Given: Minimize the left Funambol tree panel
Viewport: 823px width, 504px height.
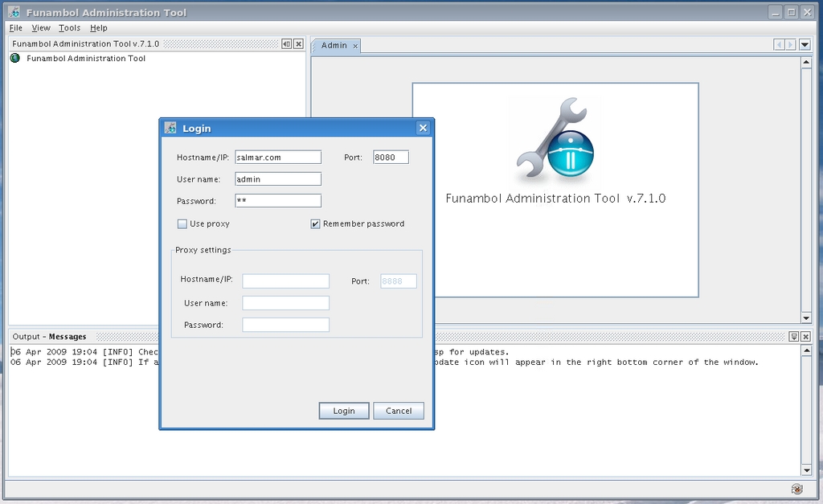Looking at the screenshot, I should tap(287, 44).
